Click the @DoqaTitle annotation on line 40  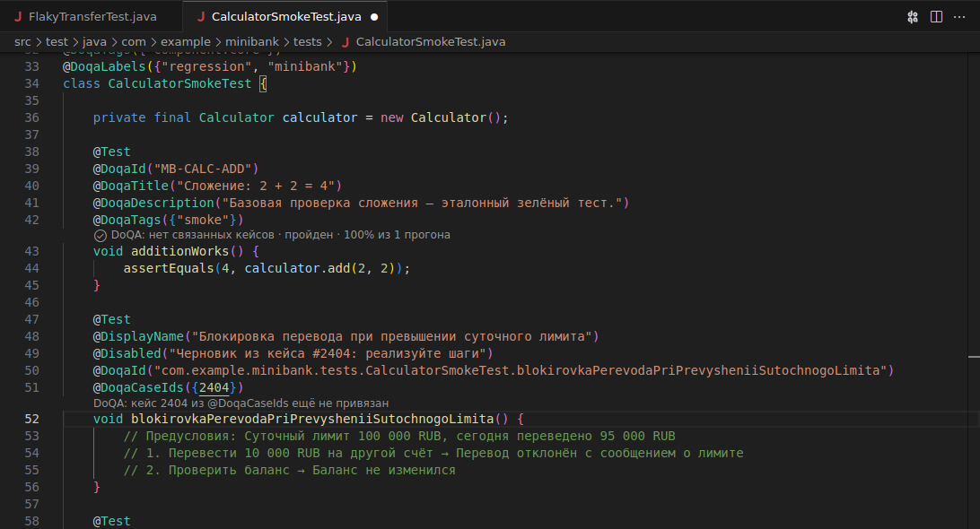(131, 186)
